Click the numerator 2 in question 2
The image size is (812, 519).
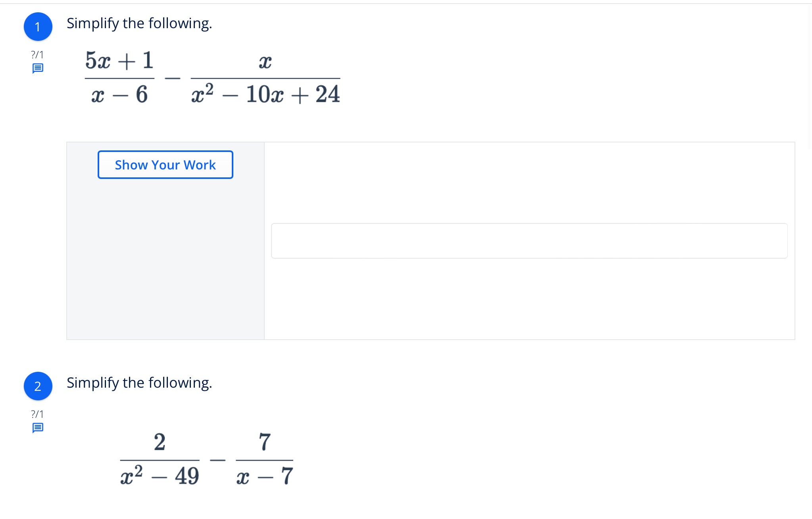160,442
